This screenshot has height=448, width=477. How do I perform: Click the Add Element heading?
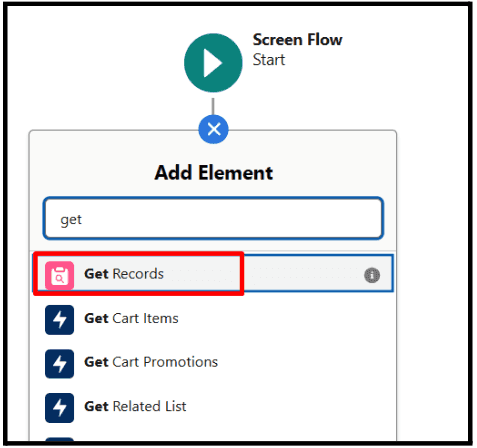tap(214, 173)
